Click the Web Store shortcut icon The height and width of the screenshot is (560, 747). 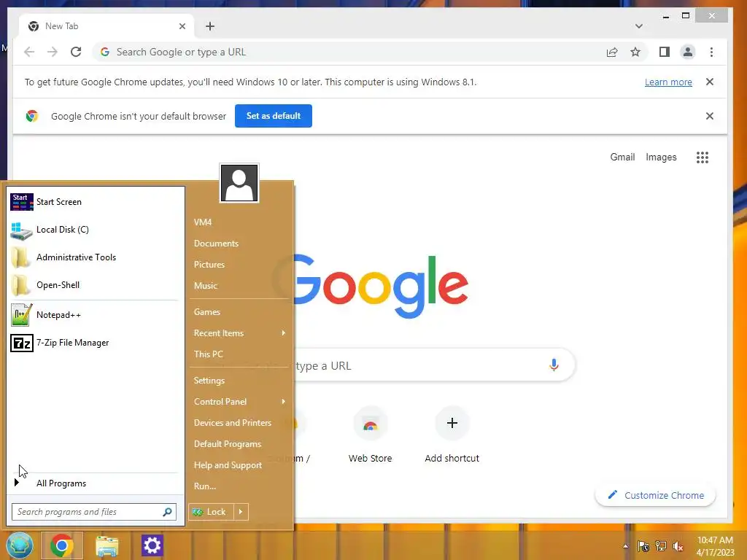click(370, 424)
